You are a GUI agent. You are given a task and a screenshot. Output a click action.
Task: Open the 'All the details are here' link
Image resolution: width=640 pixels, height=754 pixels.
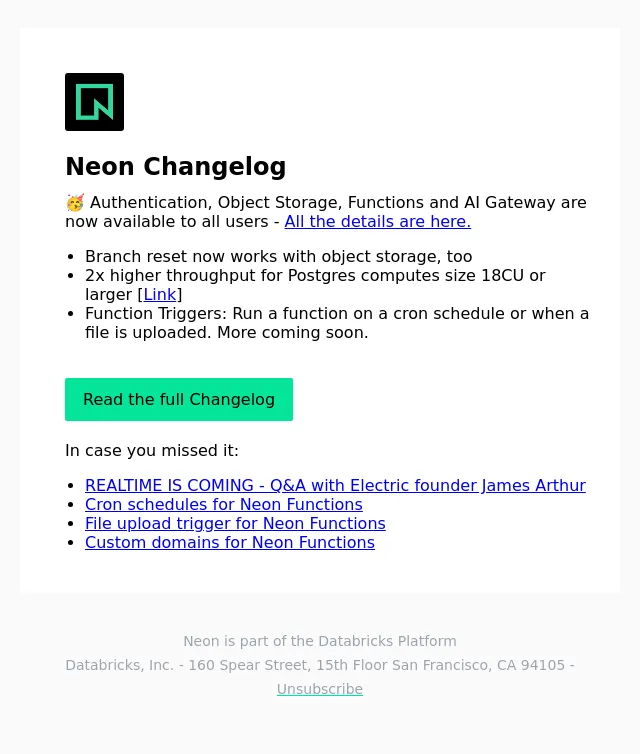[x=377, y=222]
